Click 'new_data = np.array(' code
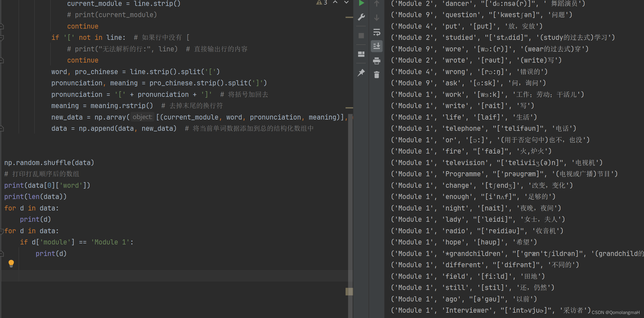 click(x=90, y=117)
